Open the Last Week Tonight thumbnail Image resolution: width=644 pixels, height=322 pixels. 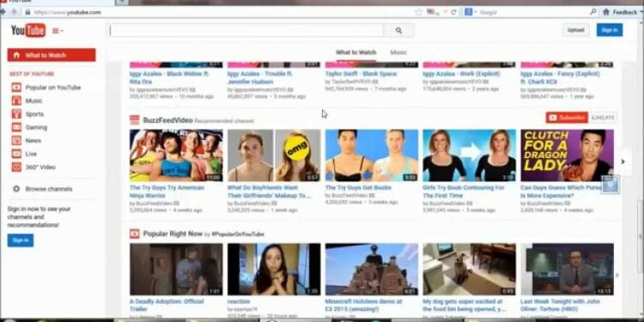pyautogui.click(x=568, y=269)
